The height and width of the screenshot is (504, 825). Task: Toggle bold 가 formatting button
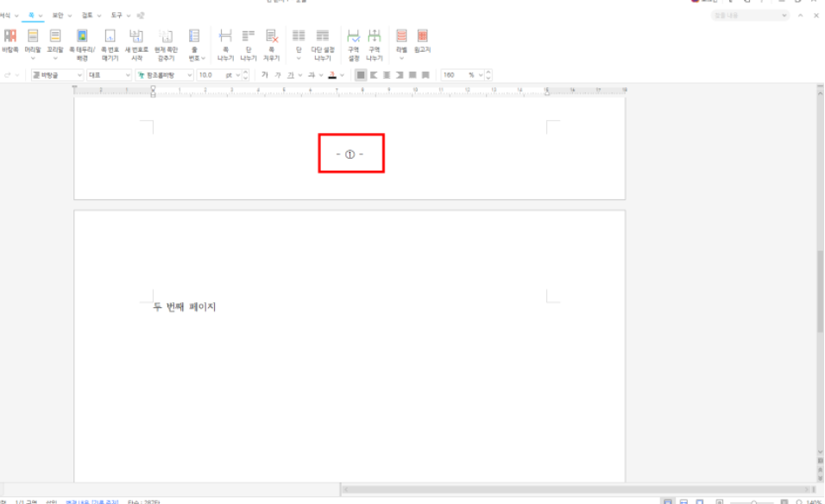(265, 75)
